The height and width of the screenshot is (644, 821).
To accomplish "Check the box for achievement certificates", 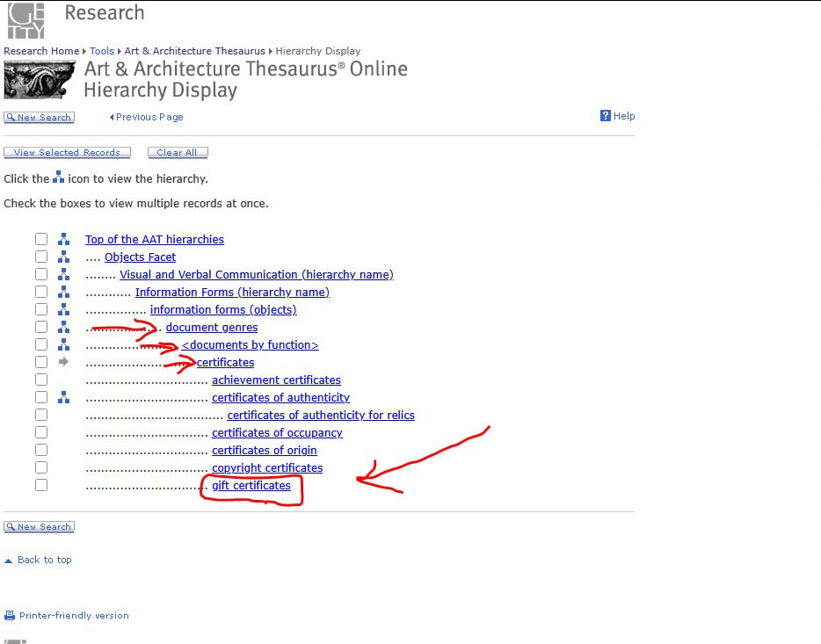I will click(41, 380).
